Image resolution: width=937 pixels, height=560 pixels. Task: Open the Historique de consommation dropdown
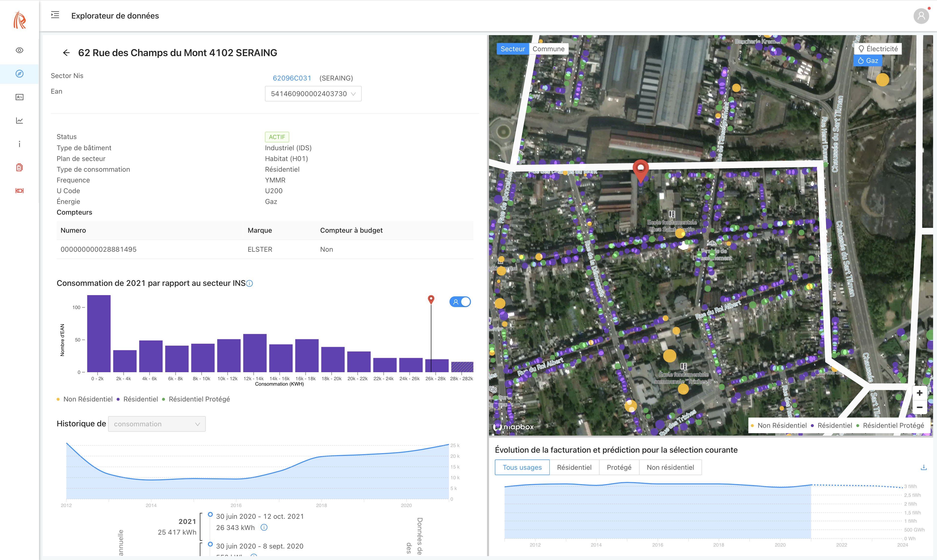pos(157,424)
